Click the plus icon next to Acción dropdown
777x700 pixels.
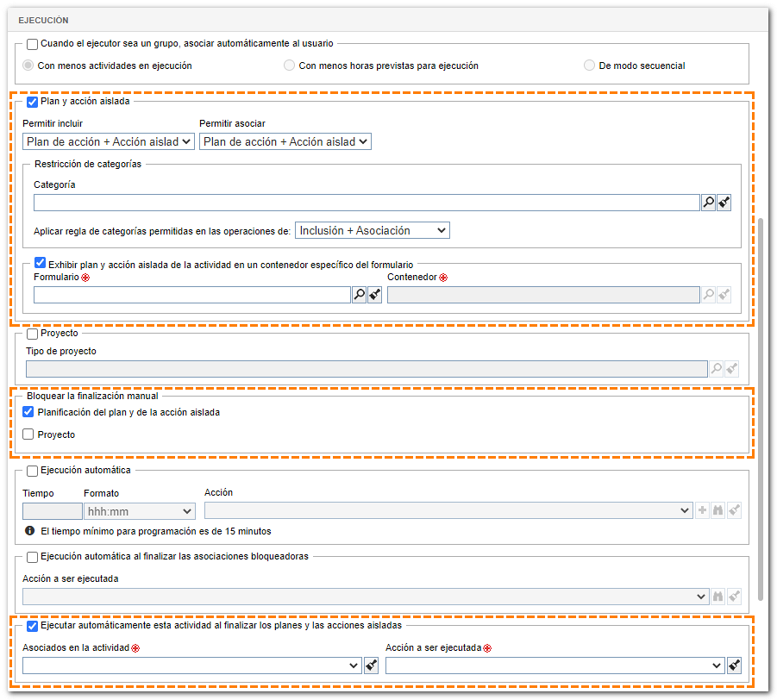click(702, 509)
